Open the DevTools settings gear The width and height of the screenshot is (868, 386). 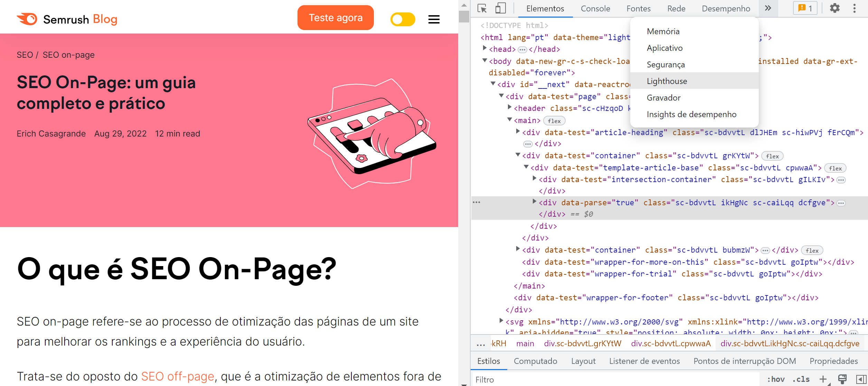point(835,8)
